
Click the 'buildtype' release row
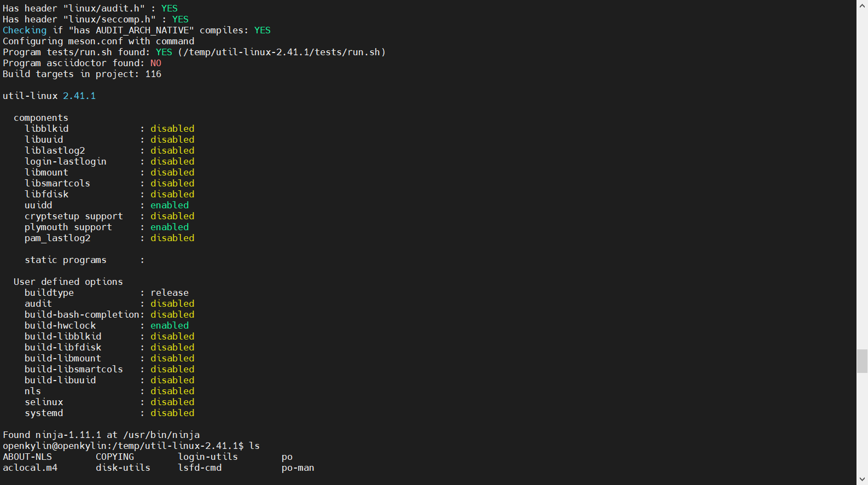coord(107,293)
